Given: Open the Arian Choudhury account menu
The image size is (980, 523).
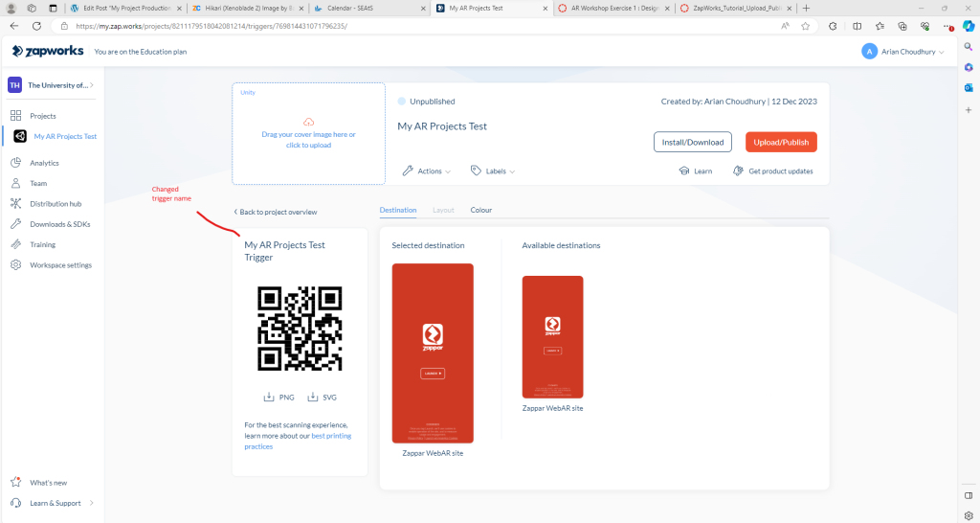Looking at the screenshot, I should point(902,52).
